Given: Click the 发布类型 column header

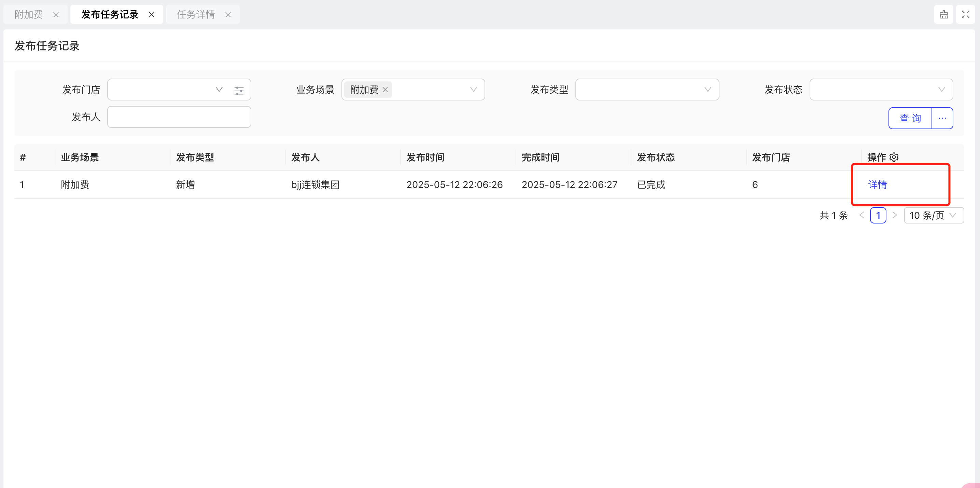Looking at the screenshot, I should [195, 157].
